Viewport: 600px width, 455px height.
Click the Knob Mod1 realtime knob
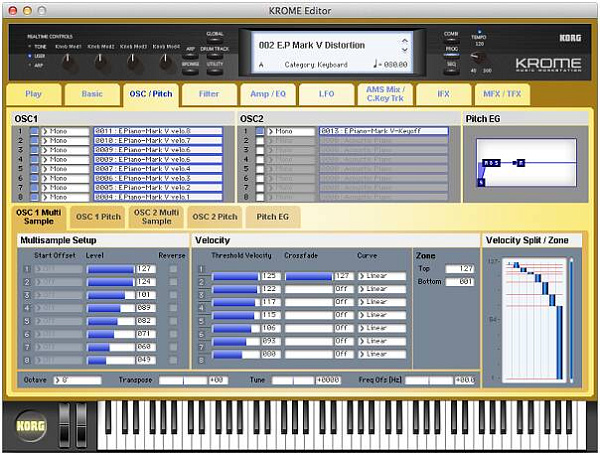click(x=68, y=62)
